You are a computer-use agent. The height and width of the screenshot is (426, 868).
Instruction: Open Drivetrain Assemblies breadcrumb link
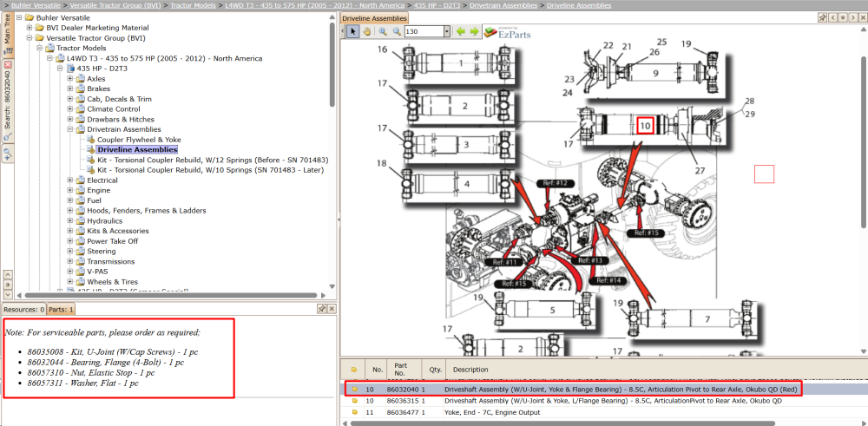pyautogui.click(x=503, y=5)
